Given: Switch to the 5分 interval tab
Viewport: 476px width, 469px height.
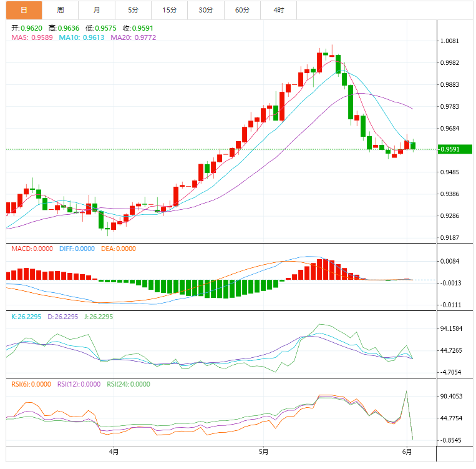Looking at the screenshot, I should (134, 10).
